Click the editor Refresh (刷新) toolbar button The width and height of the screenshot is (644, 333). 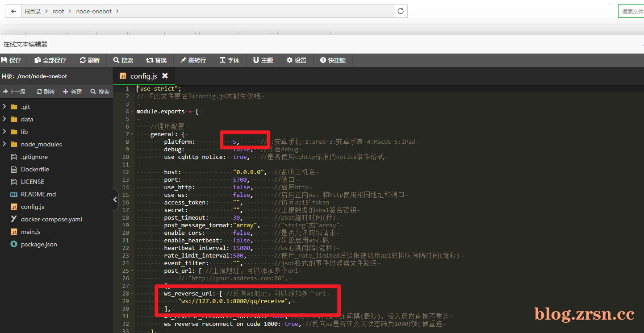(90, 60)
